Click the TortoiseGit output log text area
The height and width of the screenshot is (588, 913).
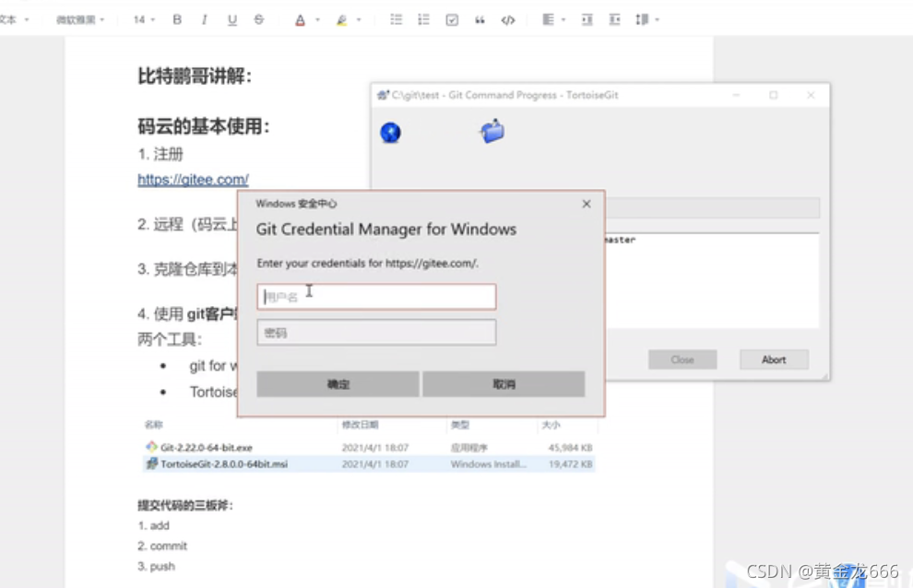(x=713, y=280)
